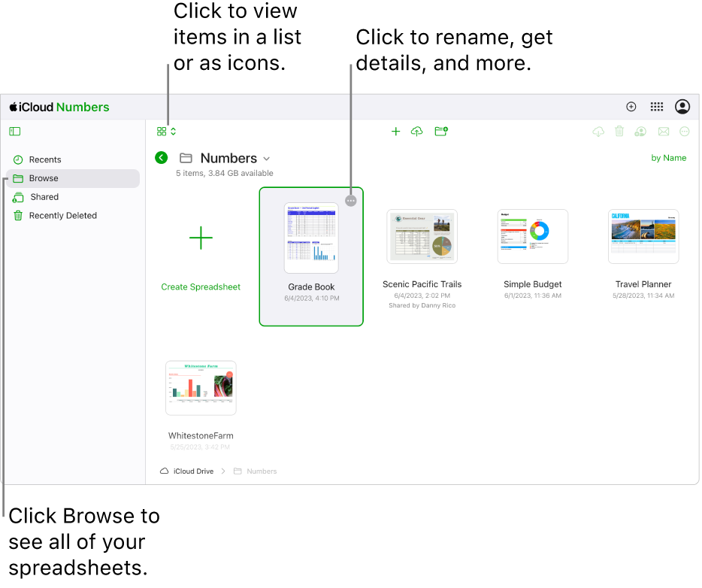The height and width of the screenshot is (588, 702).
Task: Select the Travel Planner thumbnail
Action: (643, 236)
